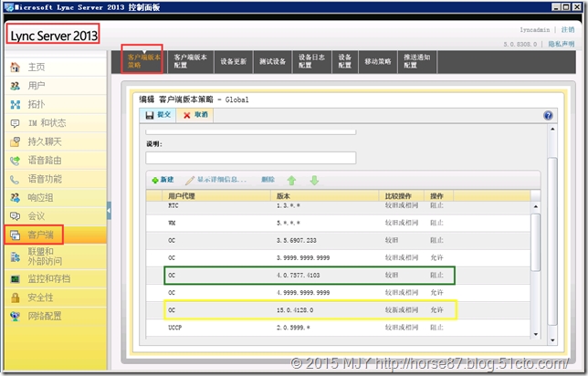This screenshot has width=588, height=376.
Task: Select row with version 4.9999.9999.9999
Action: [338, 293]
